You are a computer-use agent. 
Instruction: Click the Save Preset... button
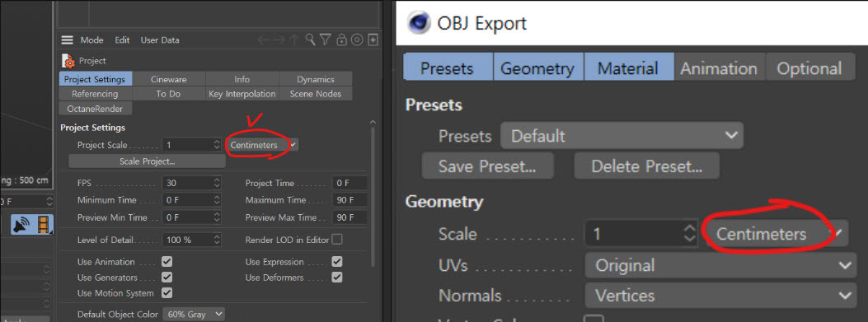point(487,166)
